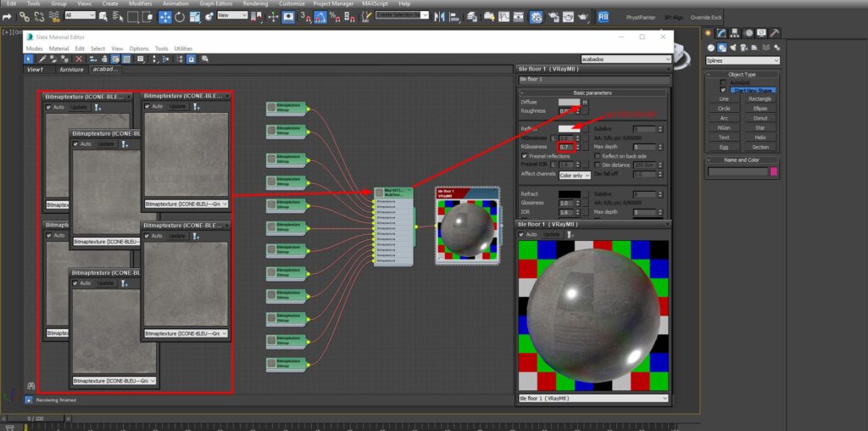The width and height of the screenshot is (868, 431).
Task: Open the Modes menu in Slate editor
Action: click(x=34, y=48)
